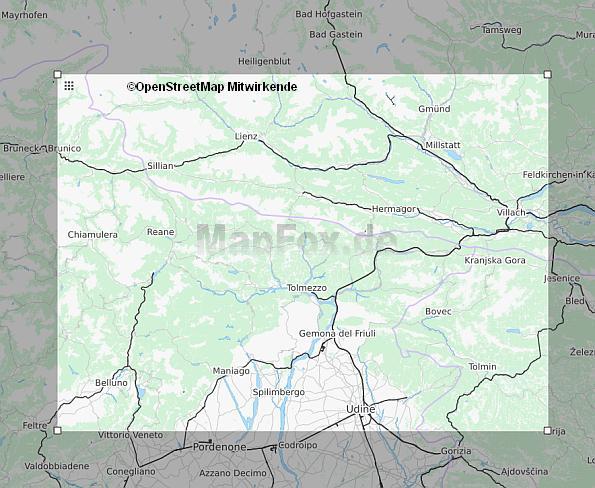Viewport: 595px width, 488px height.
Task: Click the bottom-right selection resize handle
Action: [x=548, y=430]
